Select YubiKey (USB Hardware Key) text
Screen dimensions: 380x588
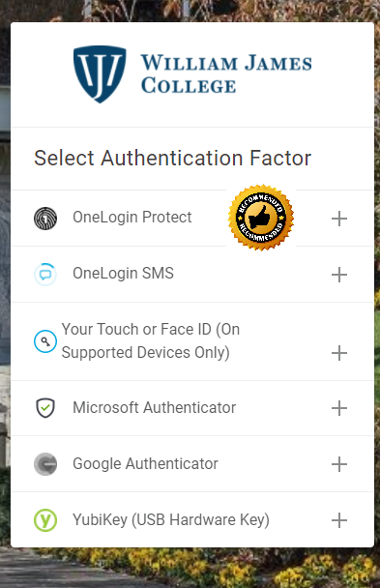click(x=171, y=520)
